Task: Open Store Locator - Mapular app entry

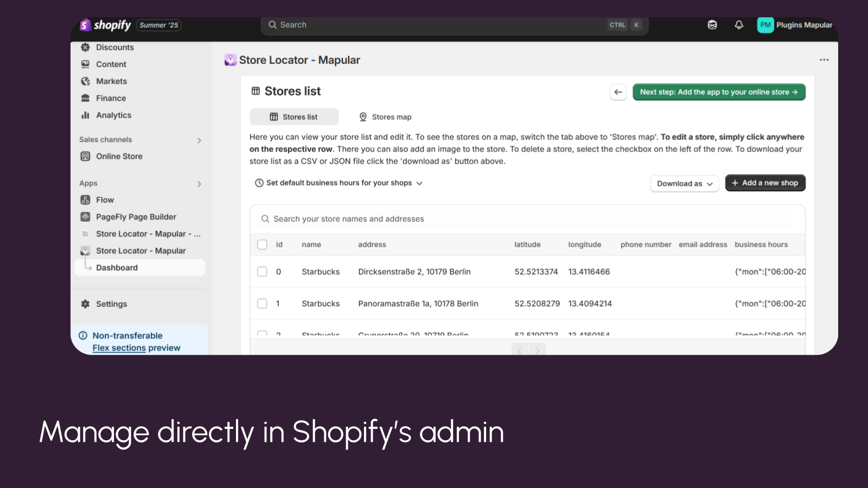Action: coord(140,251)
